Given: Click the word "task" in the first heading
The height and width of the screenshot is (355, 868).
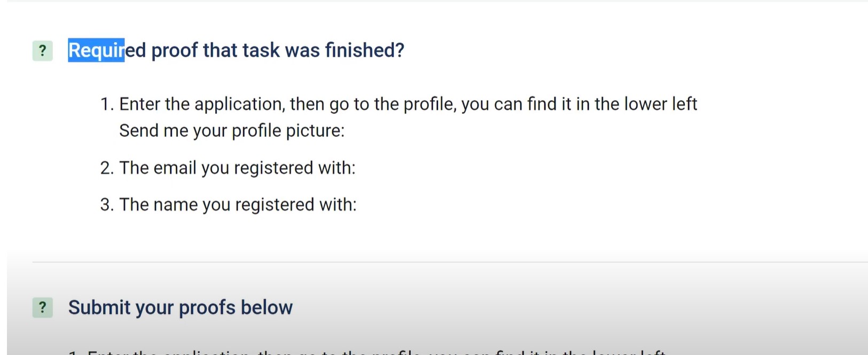Looking at the screenshot, I should pyautogui.click(x=261, y=50).
